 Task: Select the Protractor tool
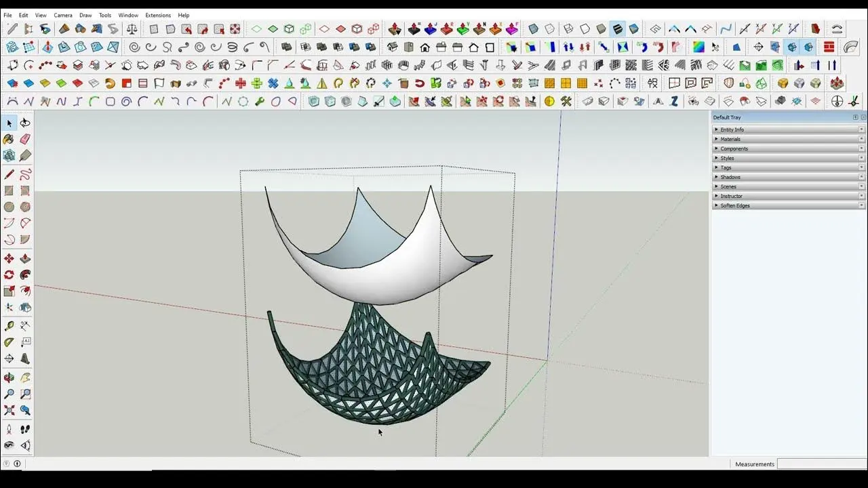pyautogui.click(x=9, y=342)
